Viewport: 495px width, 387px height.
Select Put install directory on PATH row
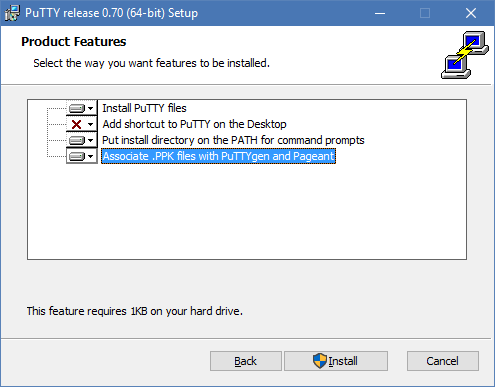pos(233,140)
